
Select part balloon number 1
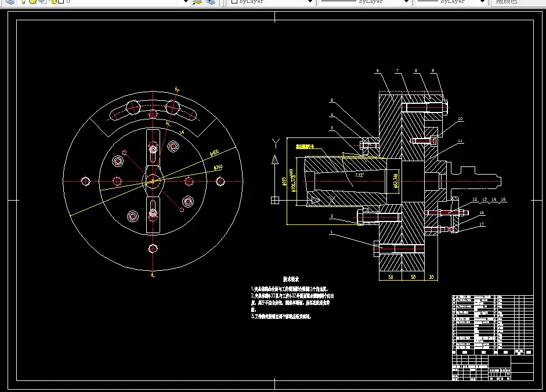[x=331, y=232]
